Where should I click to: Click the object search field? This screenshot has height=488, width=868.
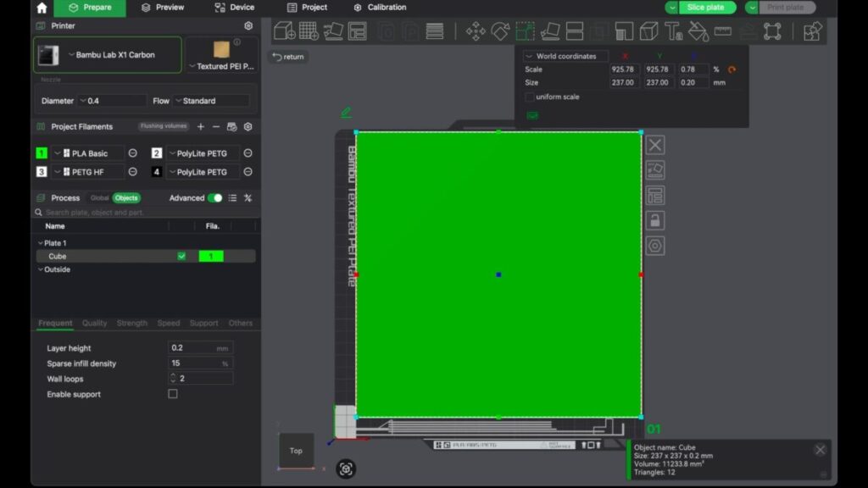pyautogui.click(x=145, y=213)
